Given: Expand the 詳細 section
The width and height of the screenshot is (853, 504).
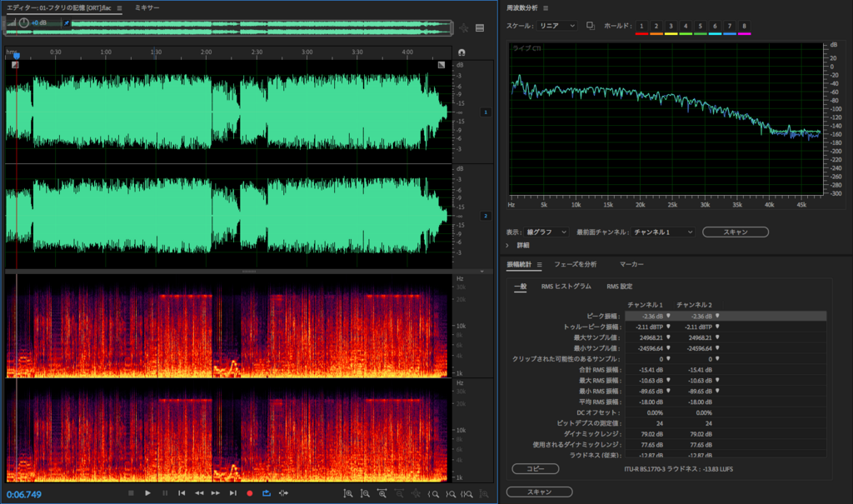Looking at the screenshot, I should pyautogui.click(x=507, y=246).
